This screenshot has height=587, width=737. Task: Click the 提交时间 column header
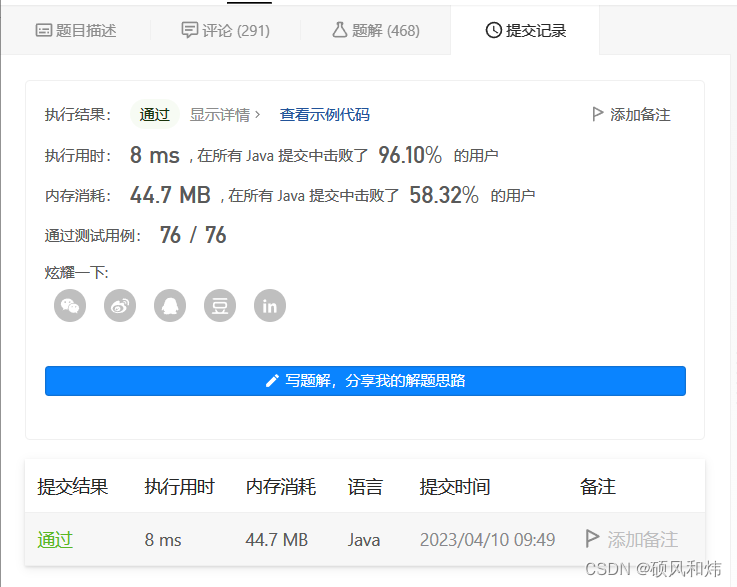[455, 487]
